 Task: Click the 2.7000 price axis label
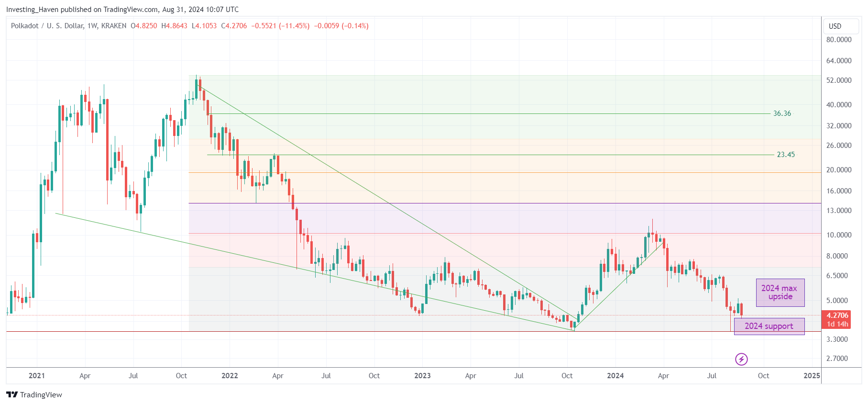[837, 359]
